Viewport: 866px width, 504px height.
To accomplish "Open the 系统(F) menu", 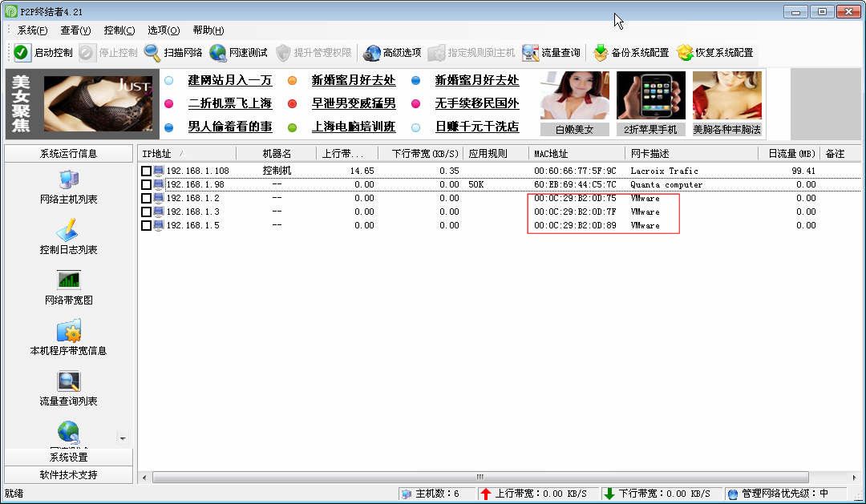I will [x=33, y=30].
